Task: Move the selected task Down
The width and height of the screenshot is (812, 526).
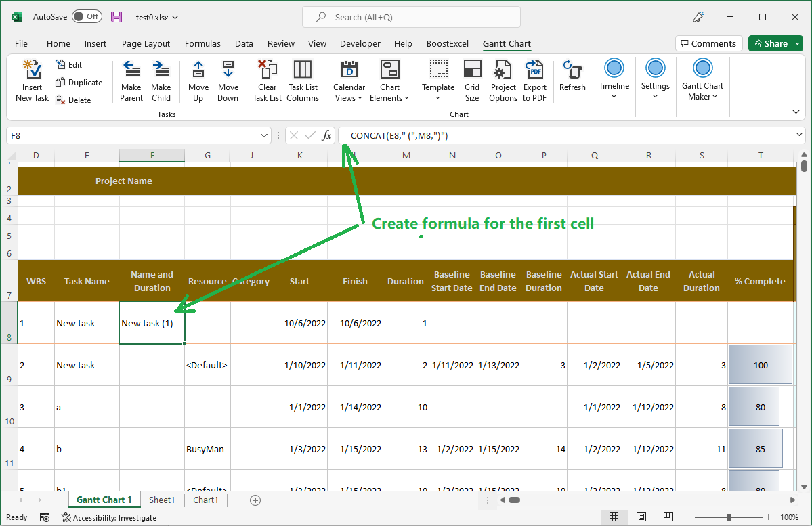Action: click(228, 80)
